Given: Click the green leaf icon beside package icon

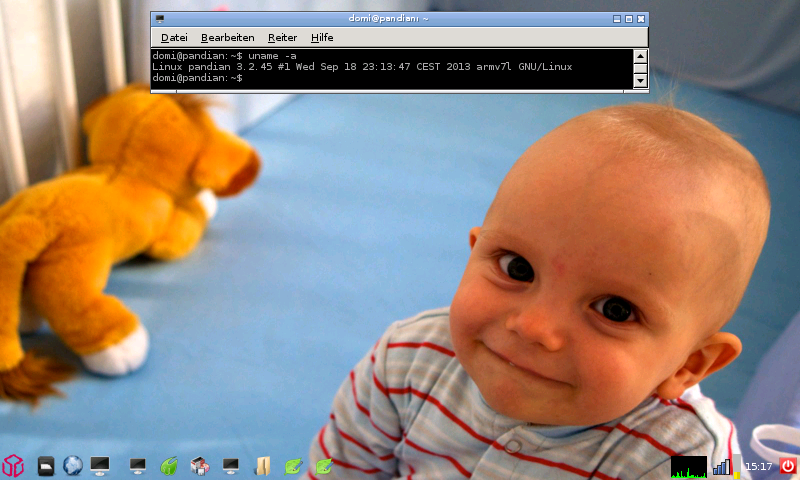Looking at the screenshot, I should [170, 466].
